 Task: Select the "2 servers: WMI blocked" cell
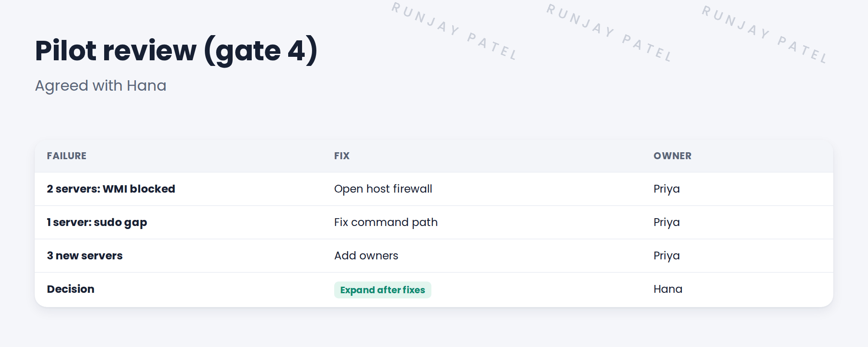111,189
